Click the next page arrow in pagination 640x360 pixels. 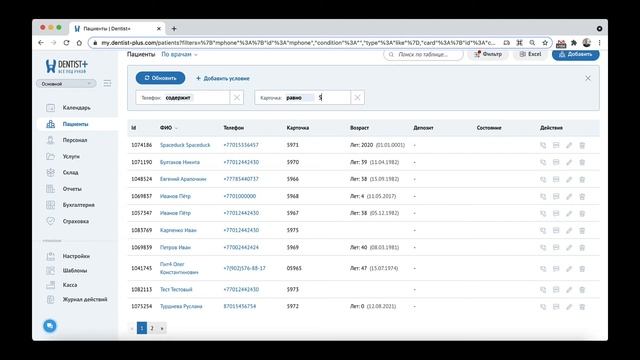pos(162,328)
